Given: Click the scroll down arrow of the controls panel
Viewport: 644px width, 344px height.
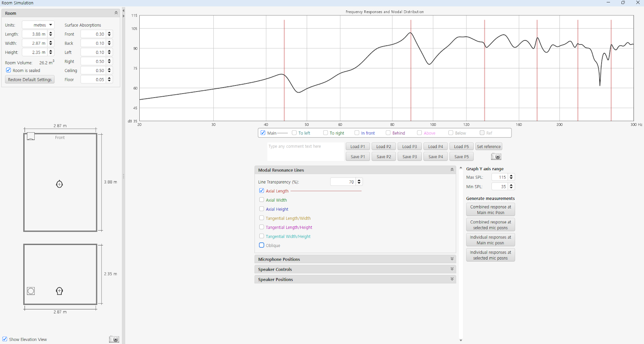Looking at the screenshot, I should coord(461,340).
